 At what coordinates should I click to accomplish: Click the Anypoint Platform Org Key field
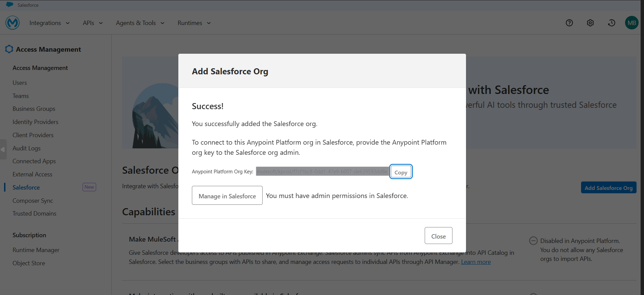[x=322, y=172]
